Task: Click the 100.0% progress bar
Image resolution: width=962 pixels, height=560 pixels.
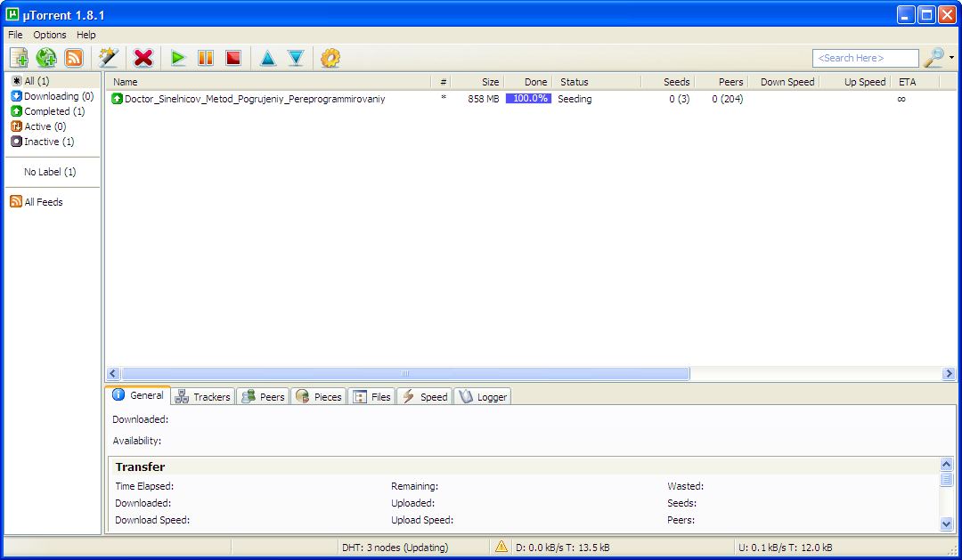Action: coord(528,98)
